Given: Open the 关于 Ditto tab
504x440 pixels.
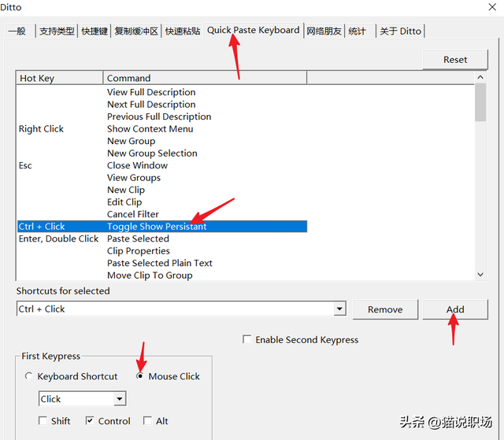Looking at the screenshot, I should click(x=400, y=31).
